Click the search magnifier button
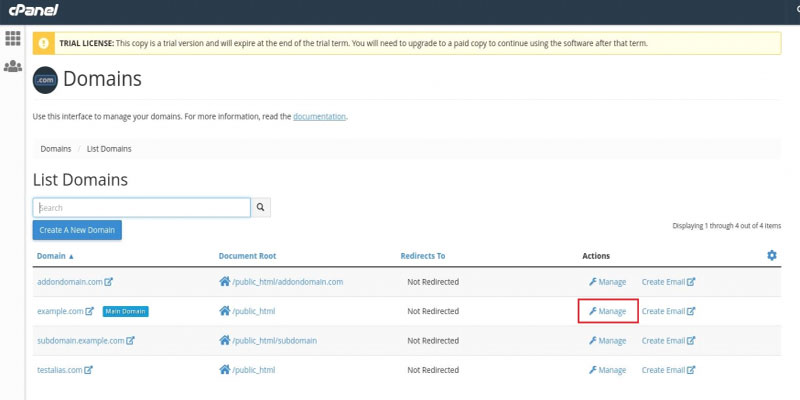Viewport: 800px width, 400px height. click(x=261, y=207)
